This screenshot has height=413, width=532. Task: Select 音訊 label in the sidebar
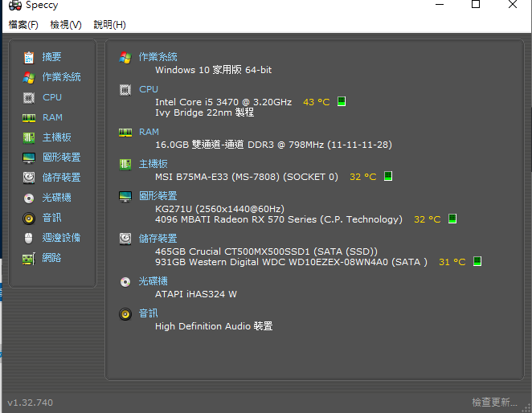click(x=51, y=218)
